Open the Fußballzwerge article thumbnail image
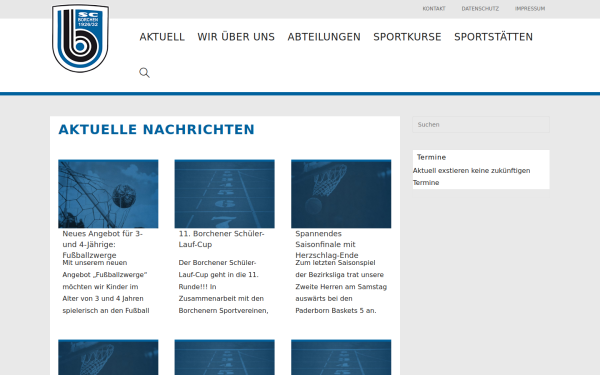The width and height of the screenshot is (600, 375). pyautogui.click(x=108, y=194)
